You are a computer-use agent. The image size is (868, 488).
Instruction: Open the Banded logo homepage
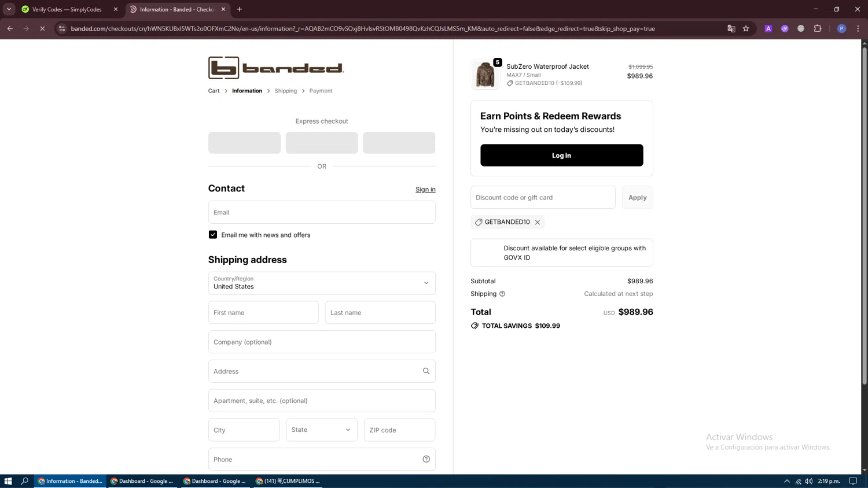coord(276,68)
